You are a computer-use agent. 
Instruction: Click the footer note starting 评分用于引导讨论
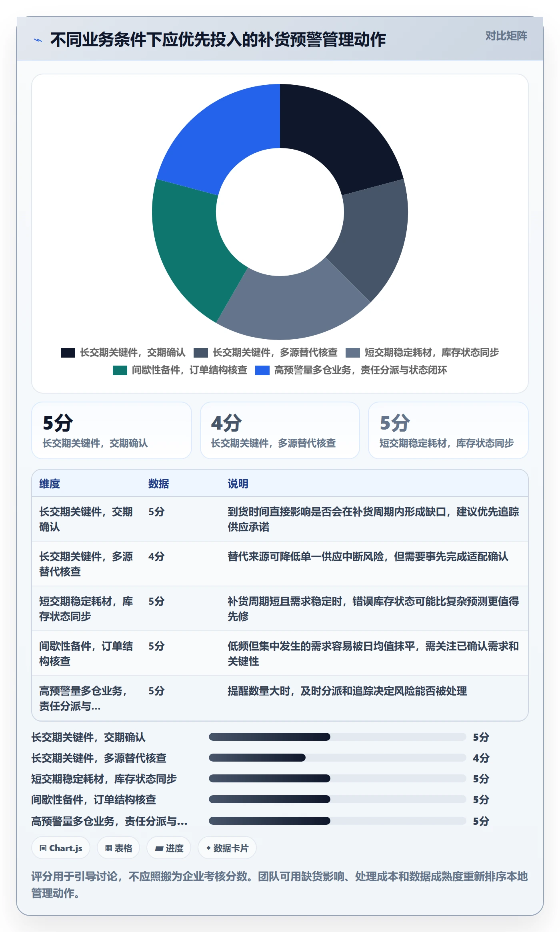(x=280, y=885)
